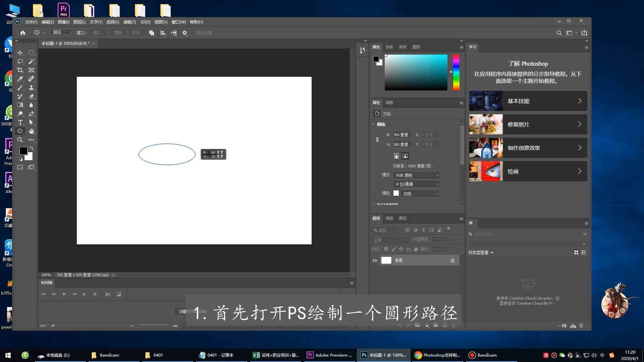Switch to 通道 tab in panel
The width and height of the screenshot is (644, 362).
pos(389,218)
